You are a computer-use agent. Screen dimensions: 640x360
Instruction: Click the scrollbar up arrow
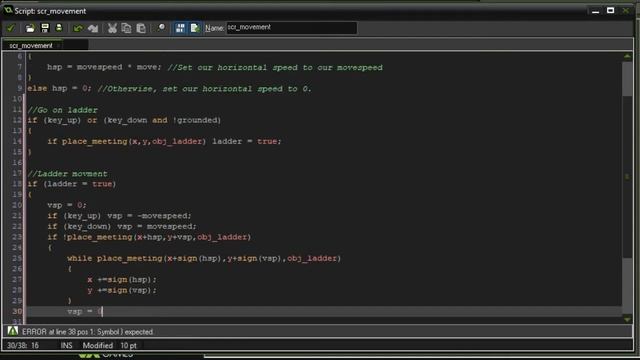coord(627,56)
